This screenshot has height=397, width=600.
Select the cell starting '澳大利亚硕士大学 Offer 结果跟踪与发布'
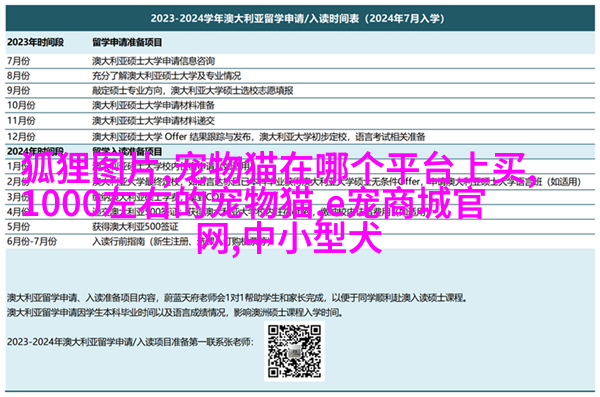coord(259,136)
